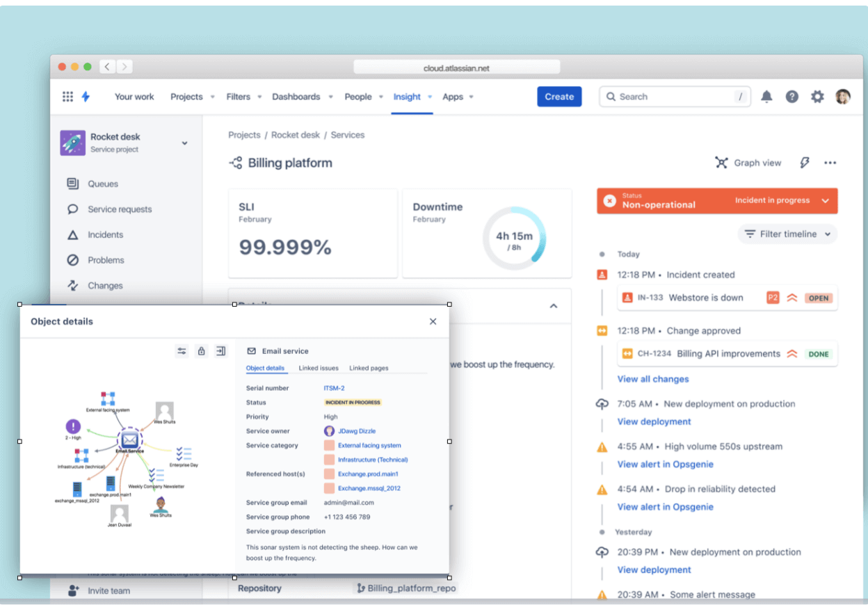Open automation lightning icon near Graph view
The width and height of the screenshot is (868, 605).
pyautogui.click(x=805, y=162)
